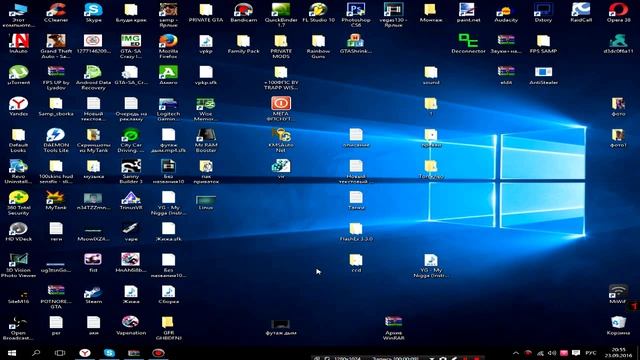
Task: Open the Opera desktop shortcut
Action: (x=618, y=12)
